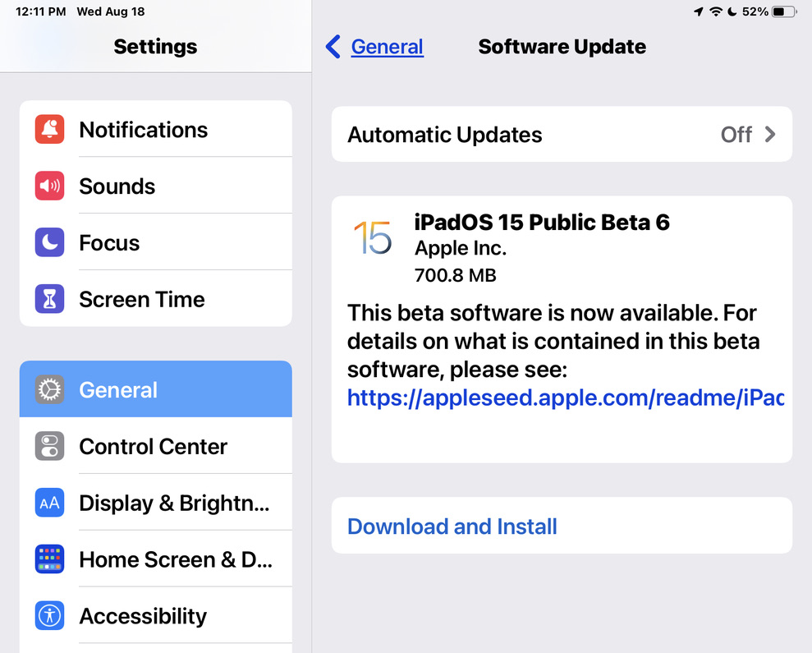The image size is (812, 653).
Task: Tap the Home Screen & Dock grid icon
Action: coord(50,559)
